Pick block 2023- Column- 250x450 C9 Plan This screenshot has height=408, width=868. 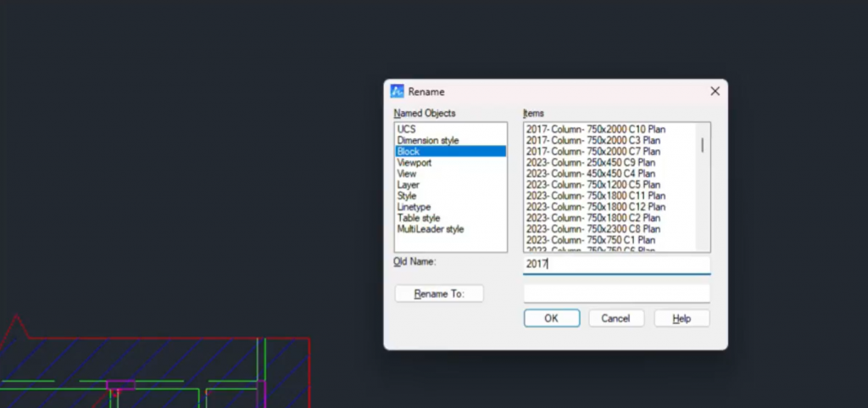click(x=591, y=163)
